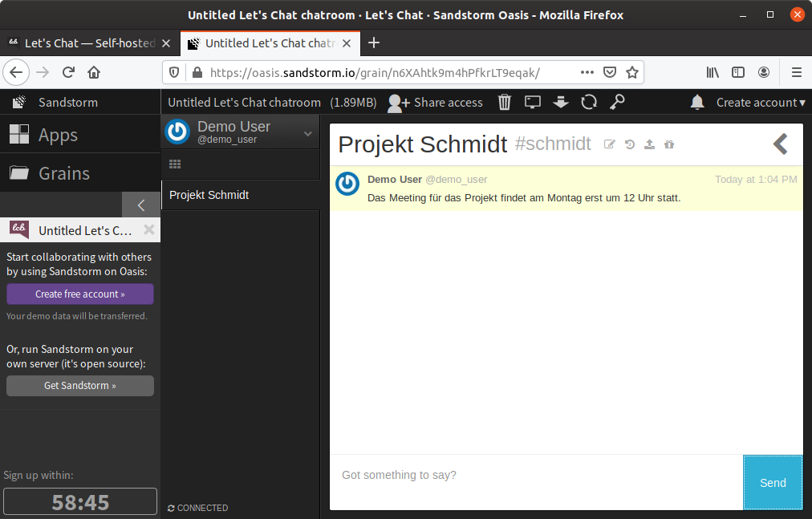Image resolution: width=812 pixels, height=519 pixels.
Task: Open webkey settings via key icon
Action: pyautogui.click(x=617, y=102)
